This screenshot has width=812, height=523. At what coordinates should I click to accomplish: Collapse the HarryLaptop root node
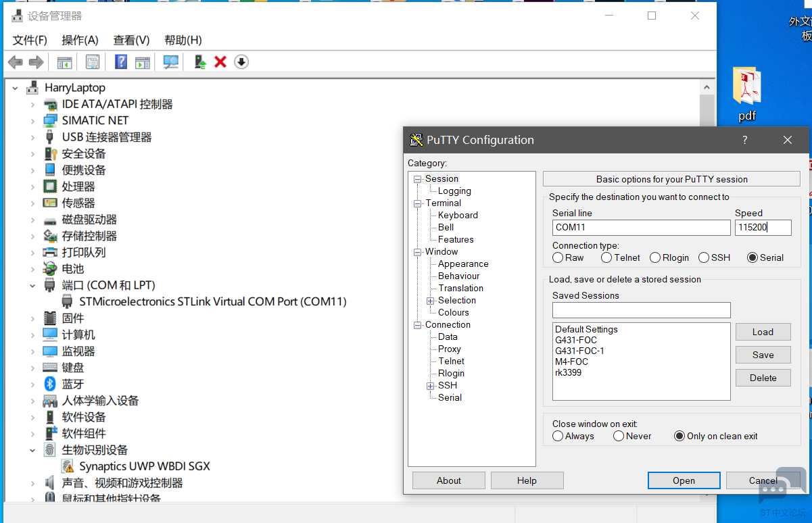point(16,88)
